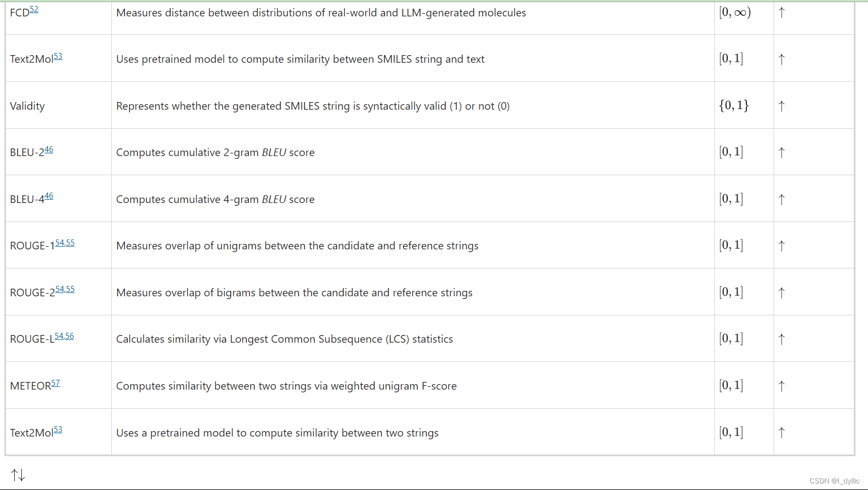Open reference 55 beside ROUGE-2
The width and height of the screenshot is (868, 490).
tap(70, 289)
